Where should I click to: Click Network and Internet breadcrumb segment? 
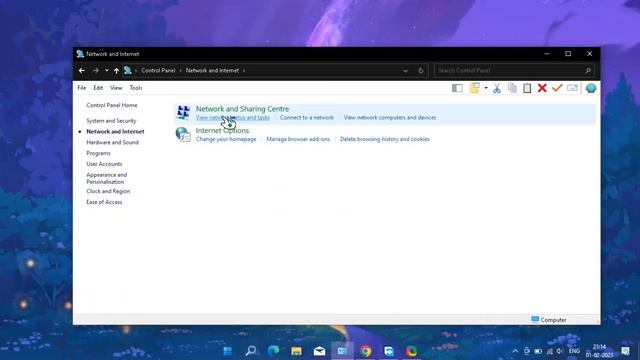point(212,71)
